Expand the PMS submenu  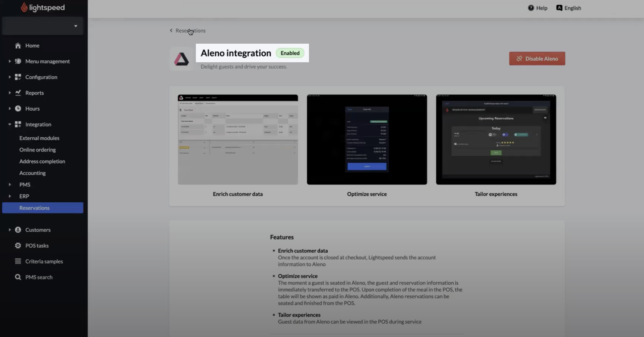tap(10, 184)
